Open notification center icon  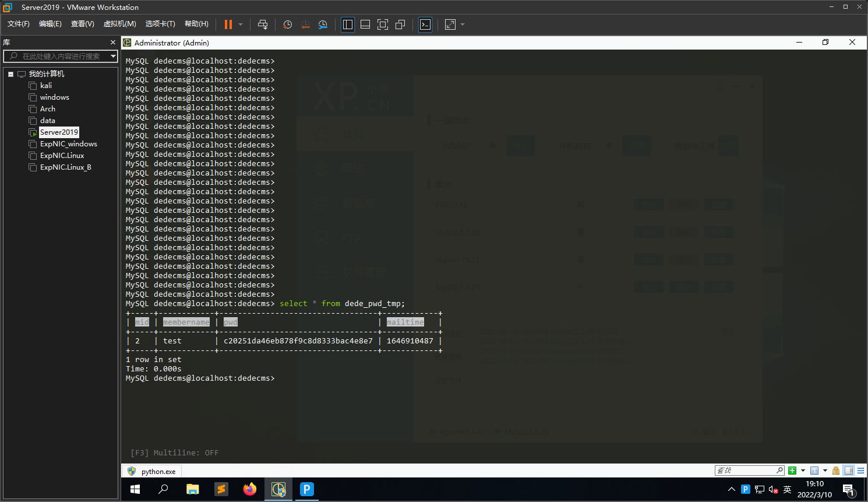tap(849, 490)
